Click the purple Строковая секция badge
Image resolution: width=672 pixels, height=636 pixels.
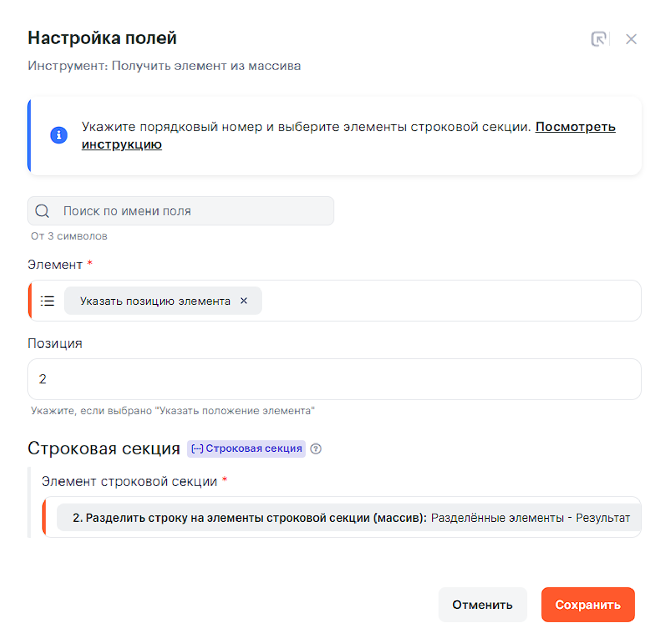click(253, 449)
